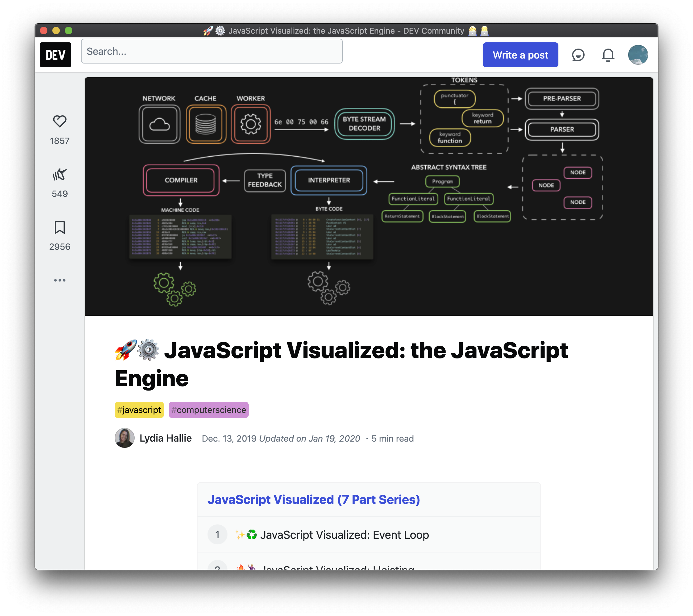Open the notifications bell
The width and height of the screenshot is (693, 616).
tap(608, 55)
